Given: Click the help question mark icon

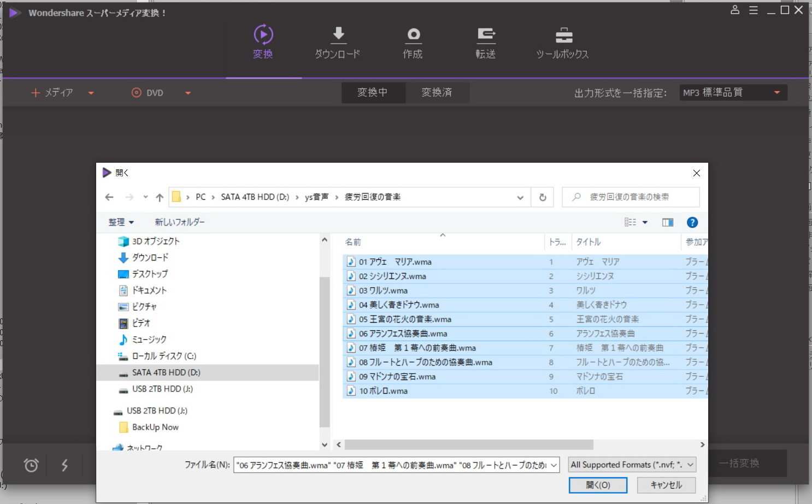Looking at the screenshot, I should 692,222.
